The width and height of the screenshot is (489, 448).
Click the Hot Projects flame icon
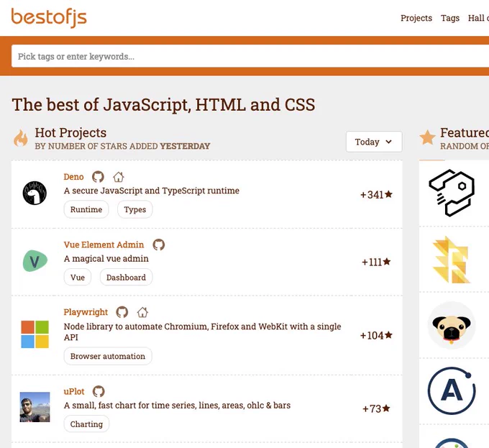(21, 138)
